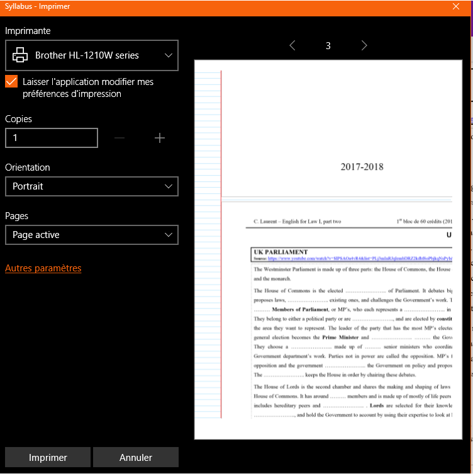Uncheck Laisser l'application modifier mes préférences
Image resolution: width=473 pixels, height=476 pixels.
pyautogui.click(x=11, y=81)
